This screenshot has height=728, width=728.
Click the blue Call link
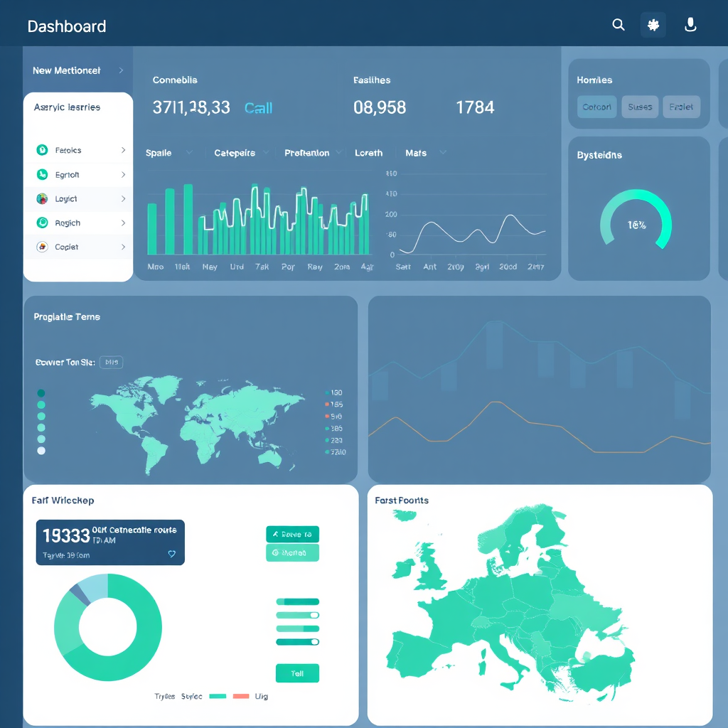pyautogui.click(x=258, y=108)
